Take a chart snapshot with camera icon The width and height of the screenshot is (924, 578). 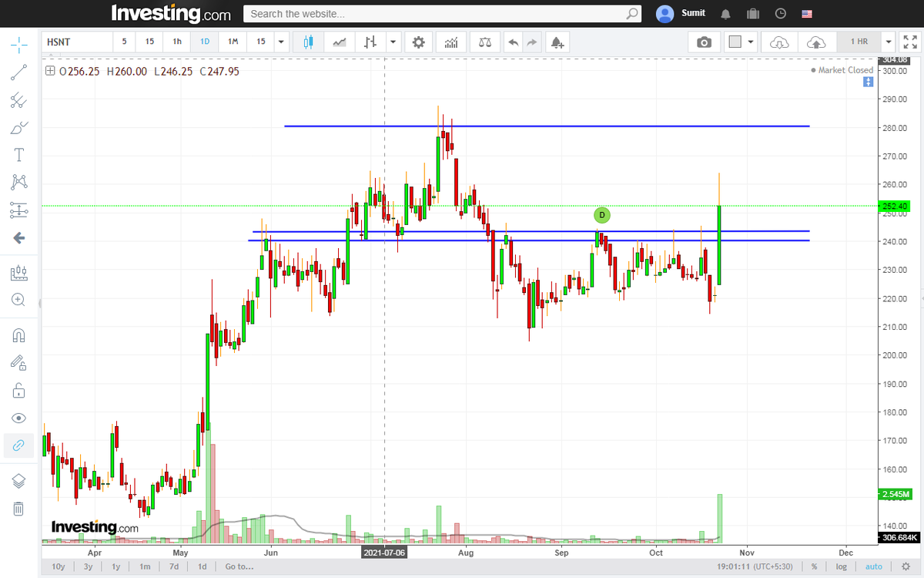coord(704,42)
